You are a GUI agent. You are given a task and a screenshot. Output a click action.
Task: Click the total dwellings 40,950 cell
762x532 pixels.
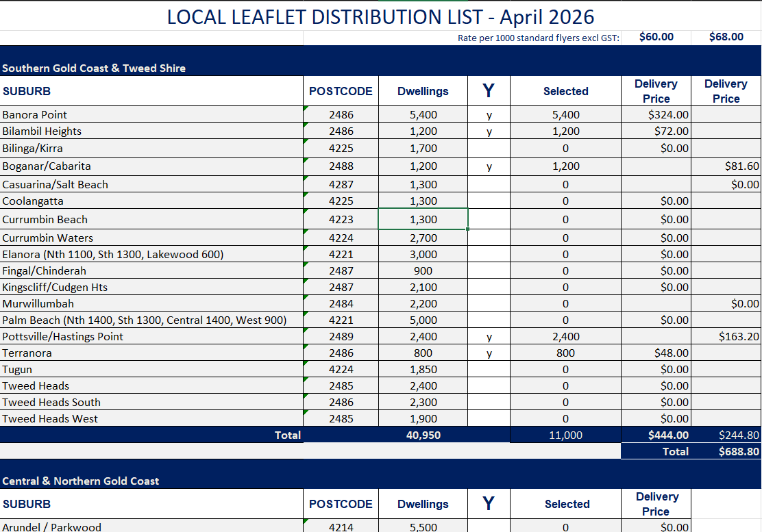pyautogui.click(x=423, y=435)
